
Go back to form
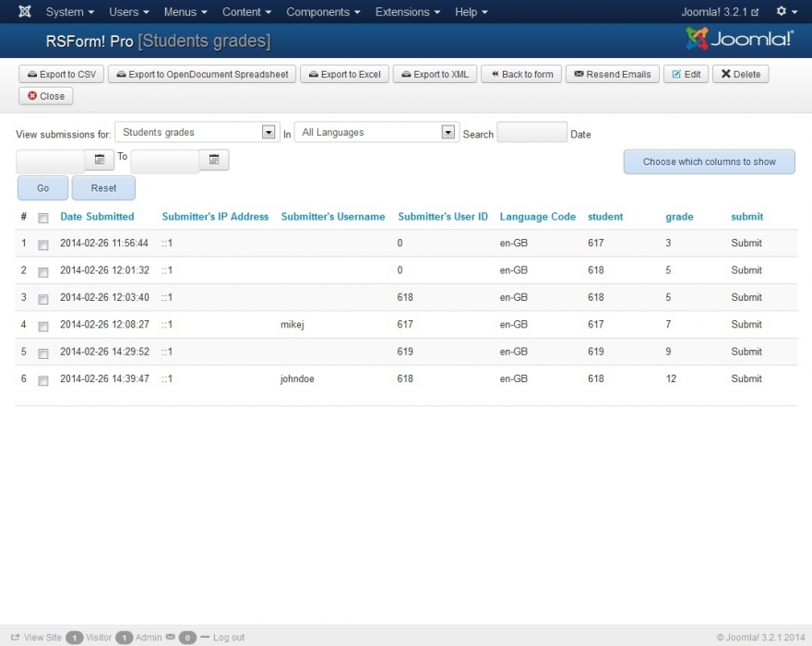521,74
